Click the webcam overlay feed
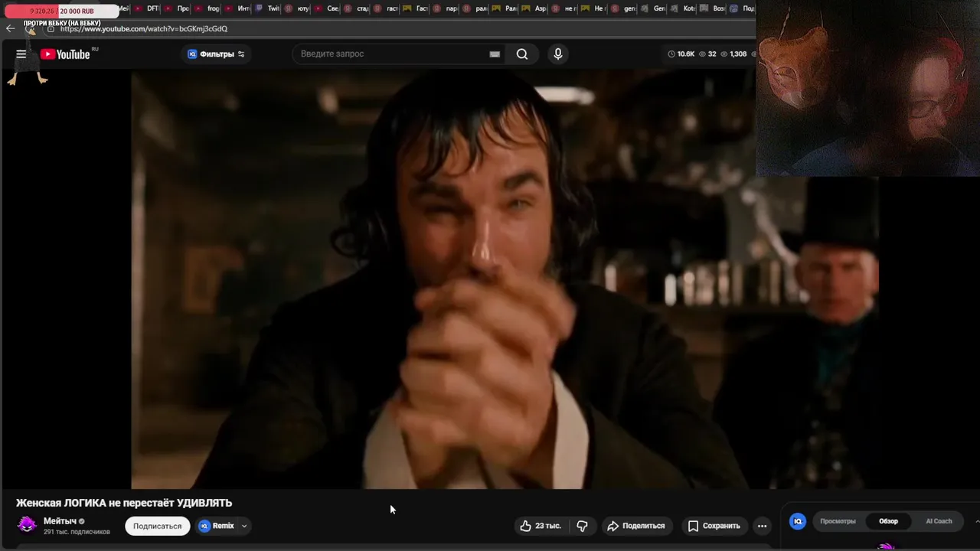The image size is (980, 551). tap(867, 88)
